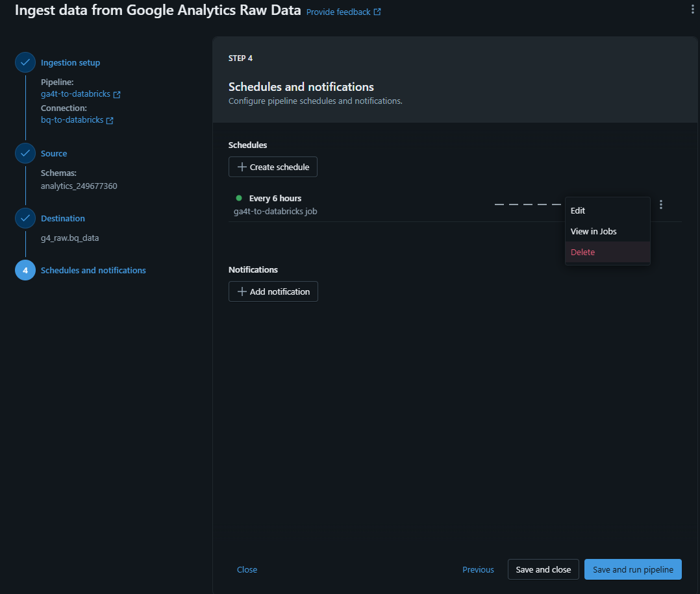This screenshot has height=594, width=700.
Task: Click the external link icon next to ga4t-to-databricks pipeline
Action: click(x=117, y=95)
